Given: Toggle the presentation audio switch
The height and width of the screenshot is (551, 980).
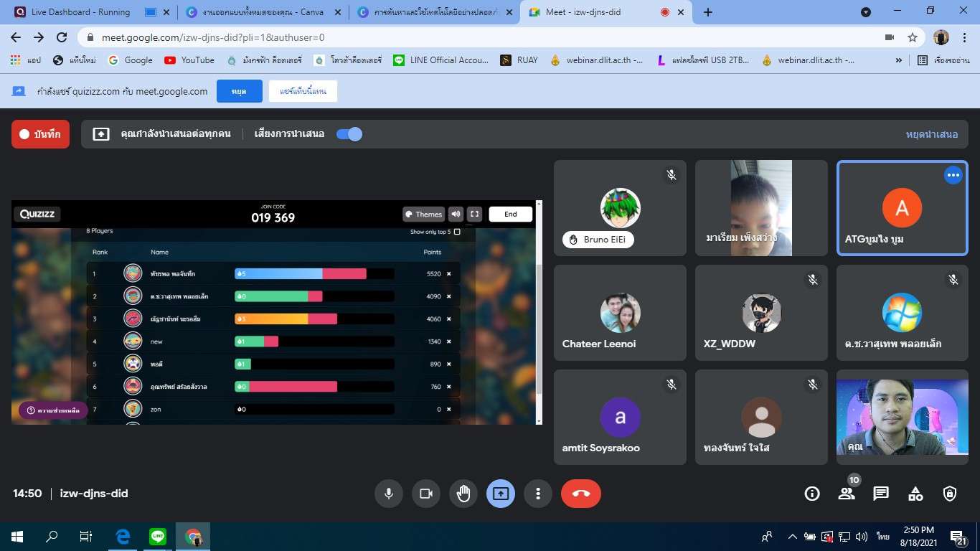Looking at the screenshot, I should (x=349, y=134).
